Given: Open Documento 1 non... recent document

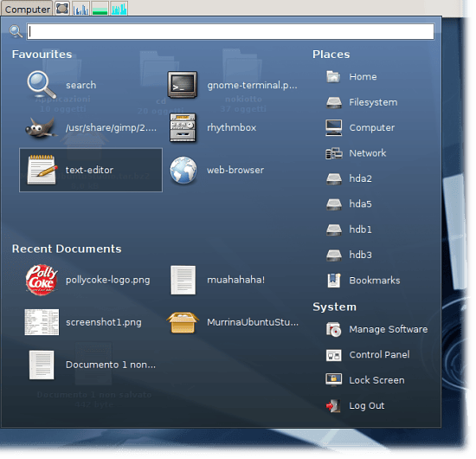Looking at the screenshot, I should click(x=42, y=365).
